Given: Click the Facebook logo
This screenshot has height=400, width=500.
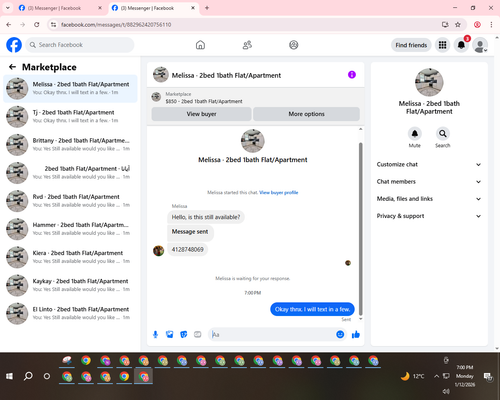Looking at the screenshot, I should tap(14, 45).
